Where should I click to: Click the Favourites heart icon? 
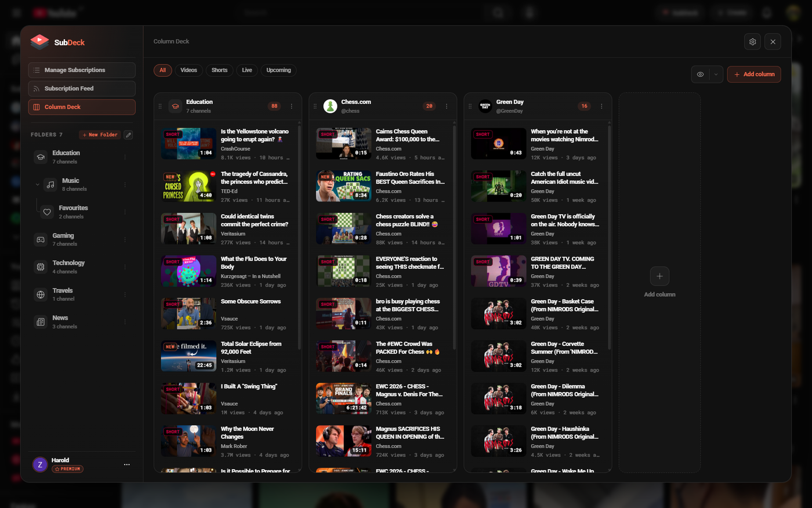pos(47,212)
